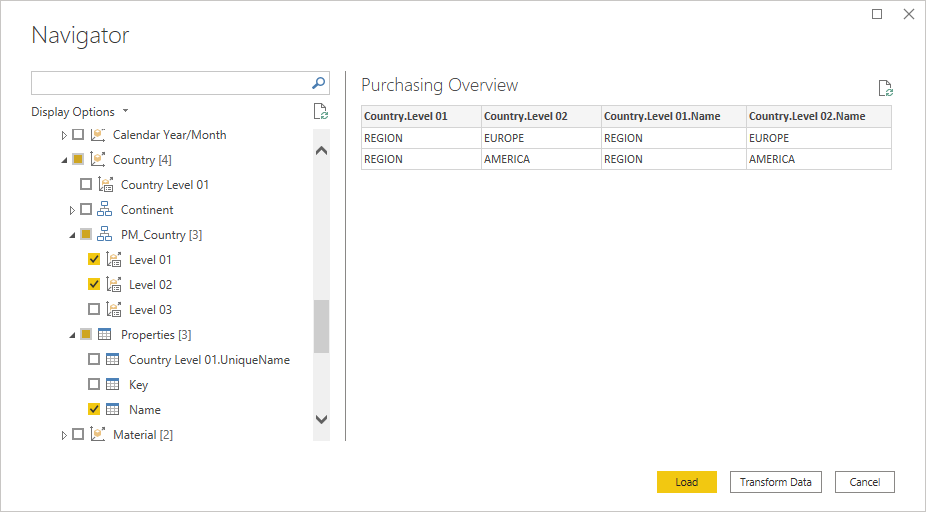Click the PM_Country hierarchy icon
926x512 pixels.
tap(104, 235)
